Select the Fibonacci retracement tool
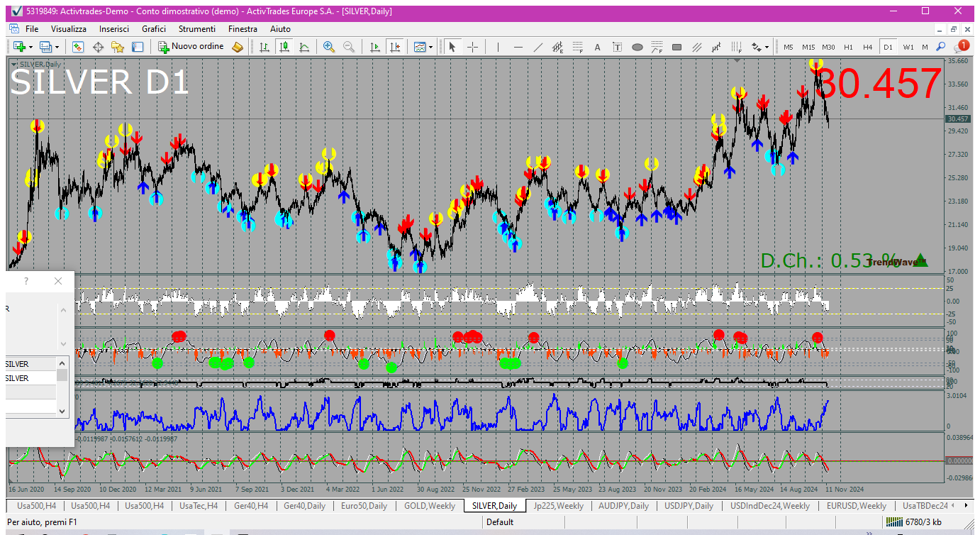 pyautogui.click(x=578, y=47)
